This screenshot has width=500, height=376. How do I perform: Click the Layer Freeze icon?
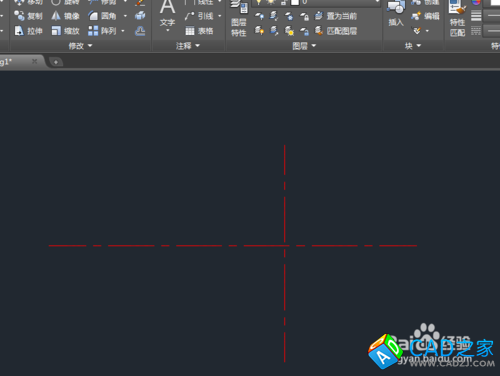[289, 16]
